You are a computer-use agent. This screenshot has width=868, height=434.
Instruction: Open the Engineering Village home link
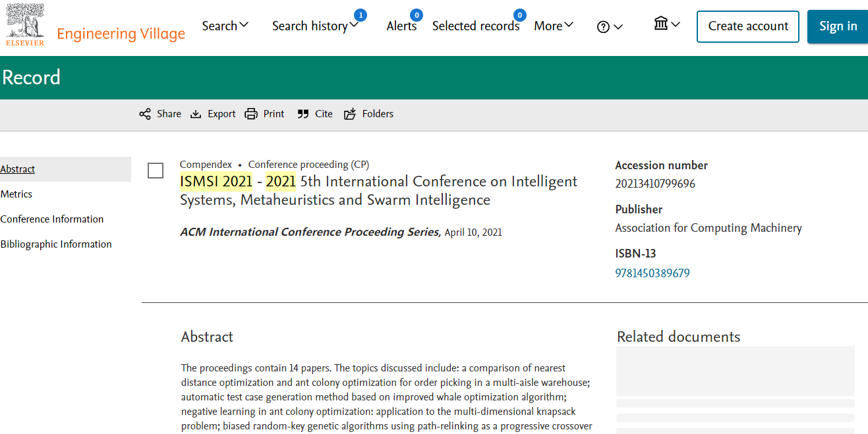click(121, 34)
